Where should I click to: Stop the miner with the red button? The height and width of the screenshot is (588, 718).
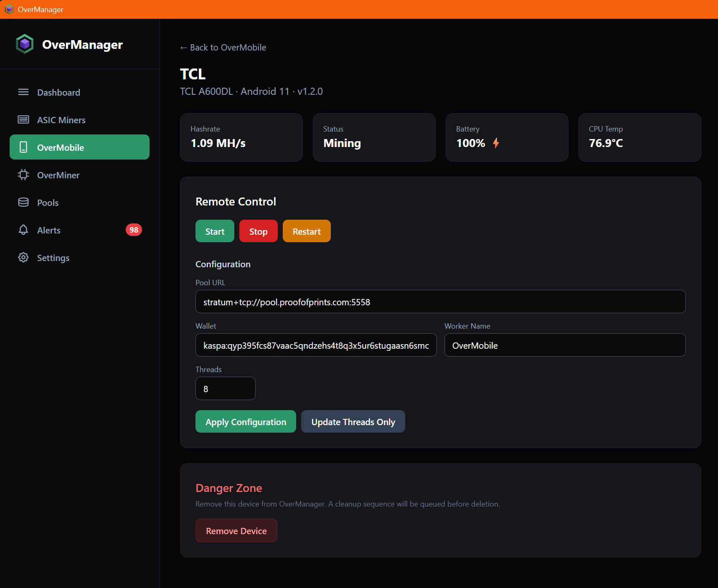258,231
